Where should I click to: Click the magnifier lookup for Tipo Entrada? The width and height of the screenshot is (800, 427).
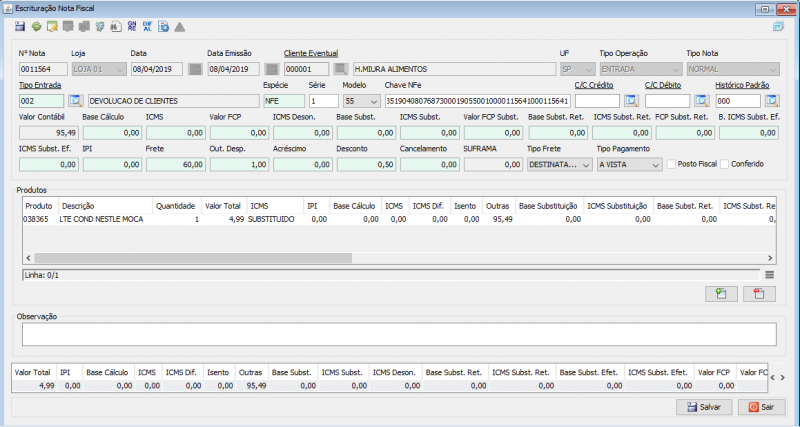tap(76, 101)
